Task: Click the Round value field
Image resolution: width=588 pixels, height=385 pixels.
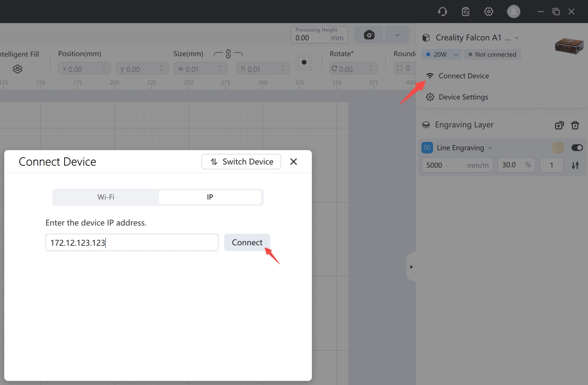Action: (405, 68)
